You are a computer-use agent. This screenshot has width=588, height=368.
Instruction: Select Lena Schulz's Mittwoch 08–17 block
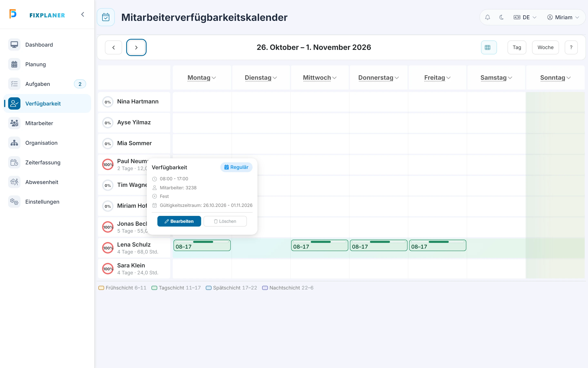click(320, 245)
